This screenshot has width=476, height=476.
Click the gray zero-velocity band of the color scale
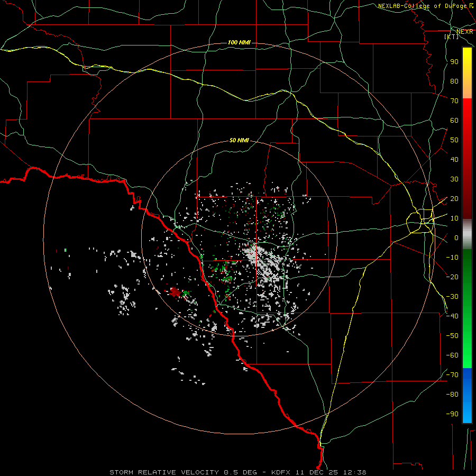(x=467, y=234)
